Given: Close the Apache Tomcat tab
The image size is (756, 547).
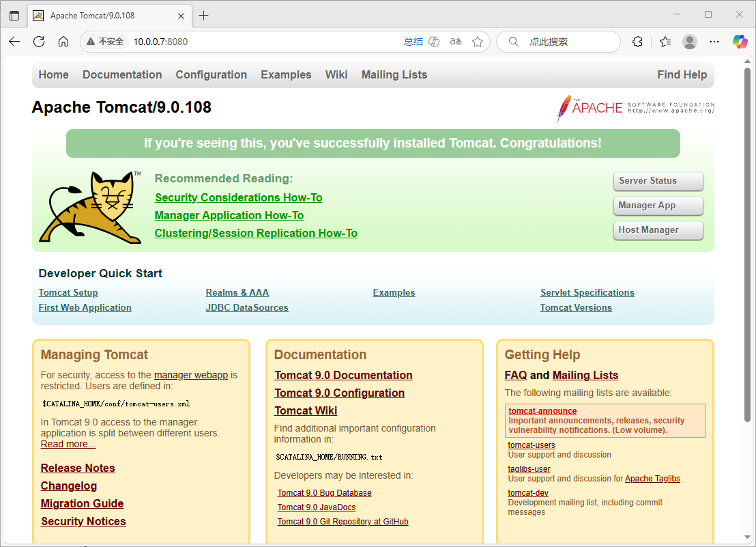Looking at the screenshot, I should coord(181,16).
